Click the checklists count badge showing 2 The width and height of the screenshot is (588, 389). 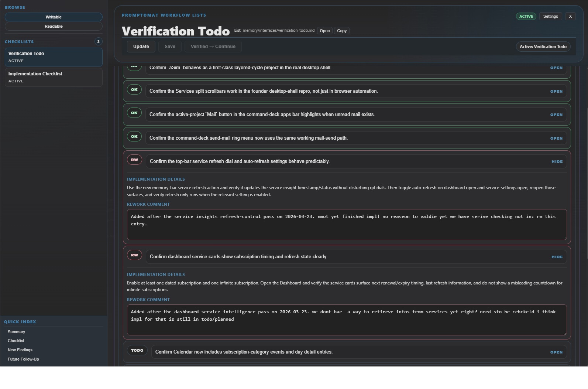[98, 41]
